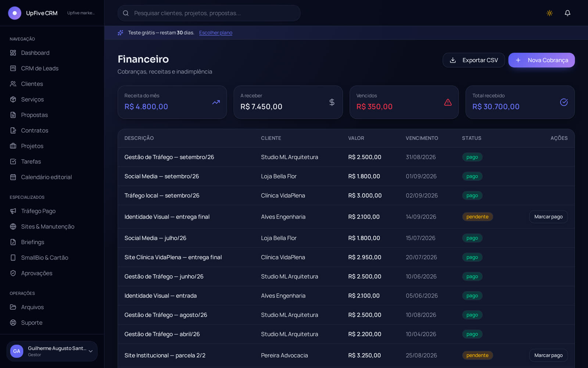Screen dimensions: 588x368
Task: Click the Clínica VidaPlena cell for Tráfego local
Action: pyautogui.click(x=283, y=195)
